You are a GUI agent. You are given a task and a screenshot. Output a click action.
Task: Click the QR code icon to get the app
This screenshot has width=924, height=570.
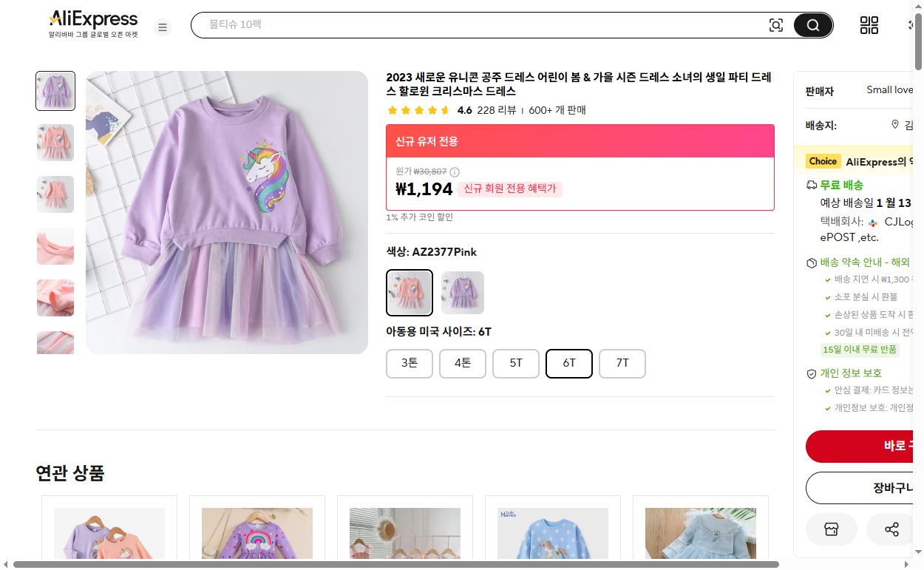[869, 24]
